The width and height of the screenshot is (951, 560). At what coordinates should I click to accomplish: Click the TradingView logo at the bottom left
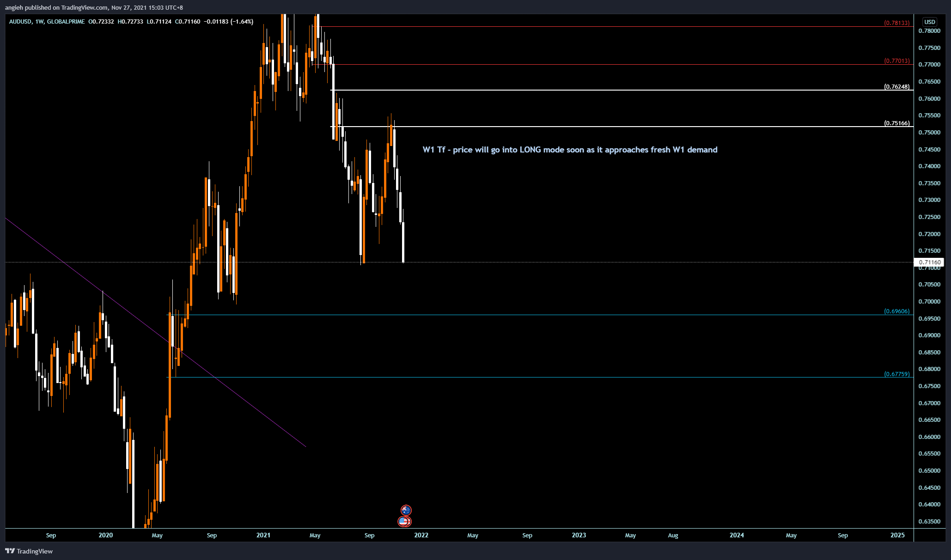[x=29, y=551]
